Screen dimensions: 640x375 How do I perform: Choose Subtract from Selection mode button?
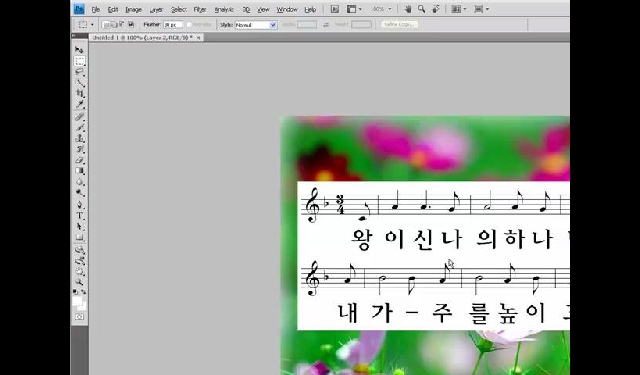(122, 24)
